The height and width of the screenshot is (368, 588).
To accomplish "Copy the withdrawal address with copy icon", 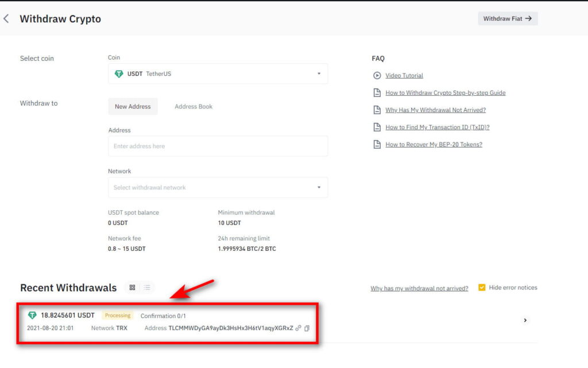I will (x=307, y=328).
